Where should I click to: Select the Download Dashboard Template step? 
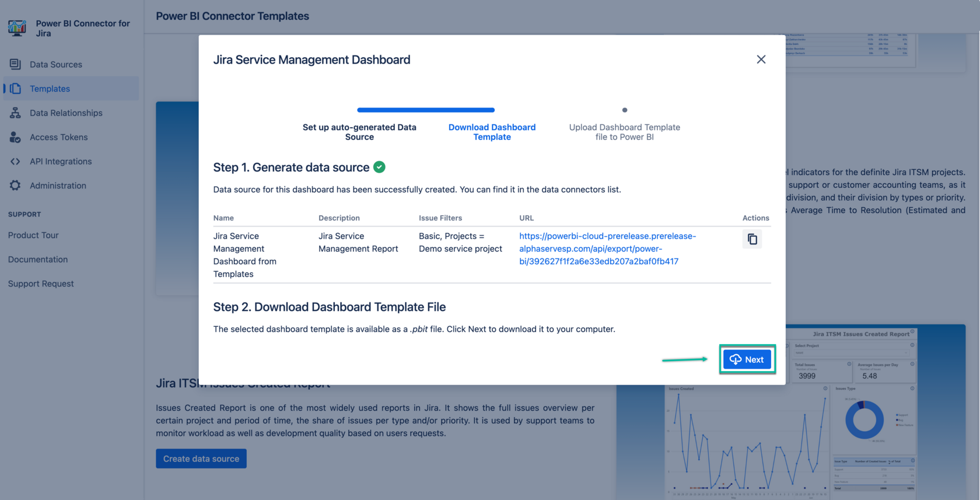(492, 132)
